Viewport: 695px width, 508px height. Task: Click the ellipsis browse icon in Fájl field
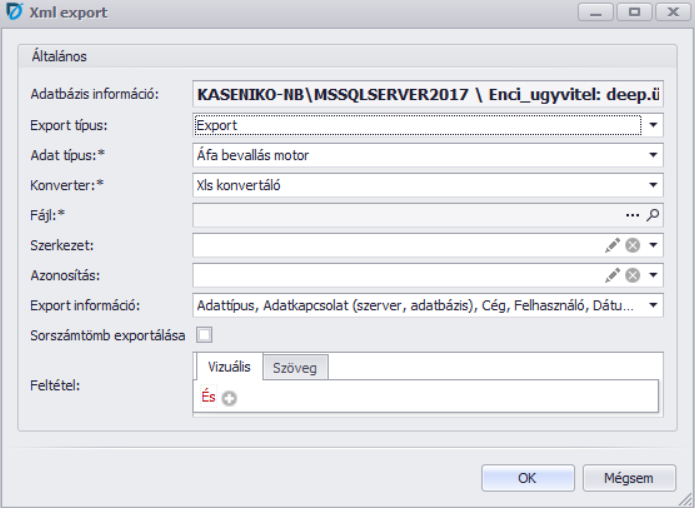[632, 215]
